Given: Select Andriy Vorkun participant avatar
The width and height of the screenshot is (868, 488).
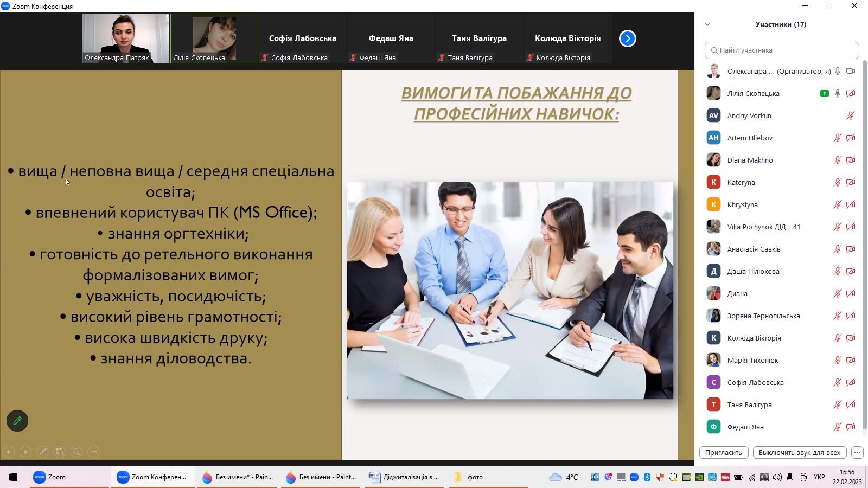Looking at the screenshot, I should (x=713, y=115).
